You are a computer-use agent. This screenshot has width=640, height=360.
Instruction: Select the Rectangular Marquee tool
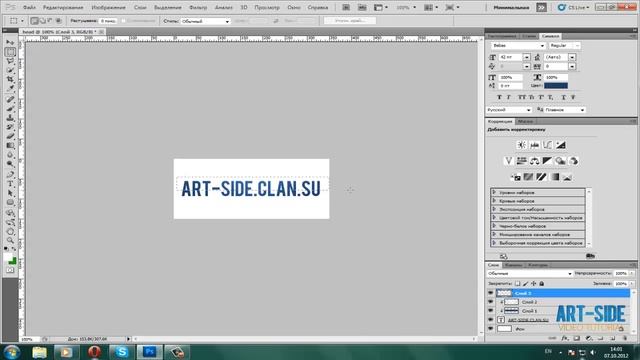tap(10, 52)
